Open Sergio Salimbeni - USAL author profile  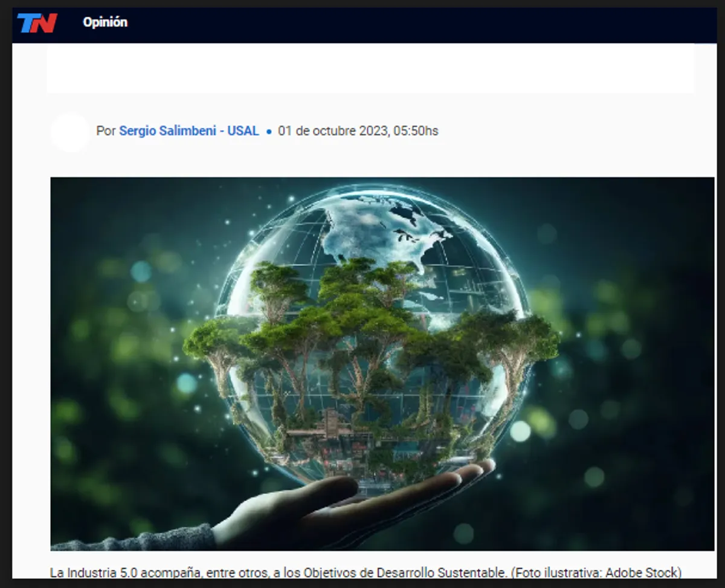(x=188, y=131)
